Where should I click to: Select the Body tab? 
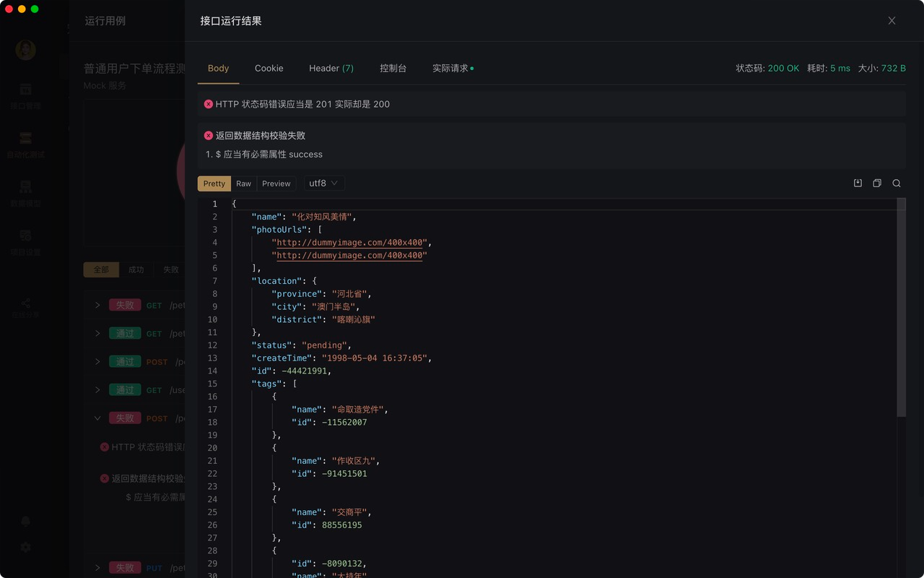point(218,68)
